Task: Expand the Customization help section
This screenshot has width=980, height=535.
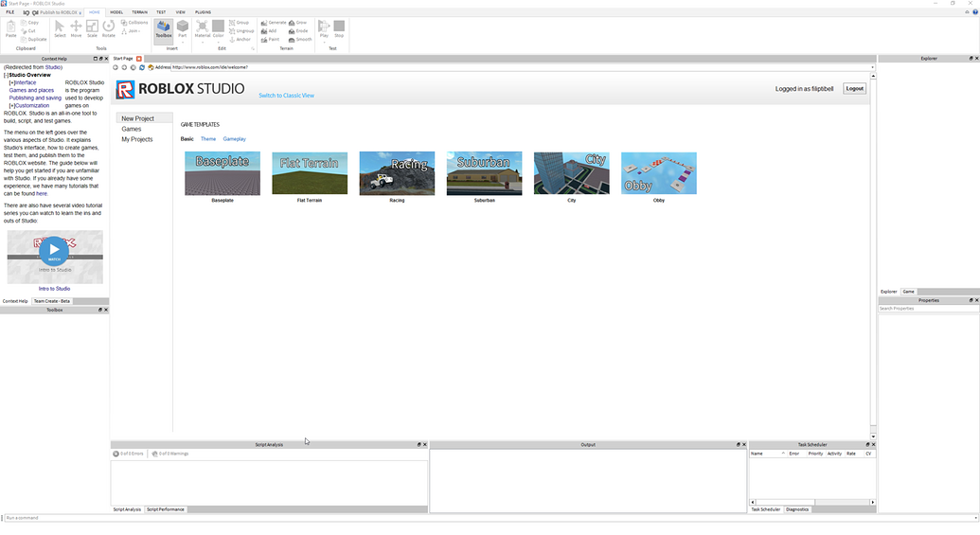Action: click(11, 106)
